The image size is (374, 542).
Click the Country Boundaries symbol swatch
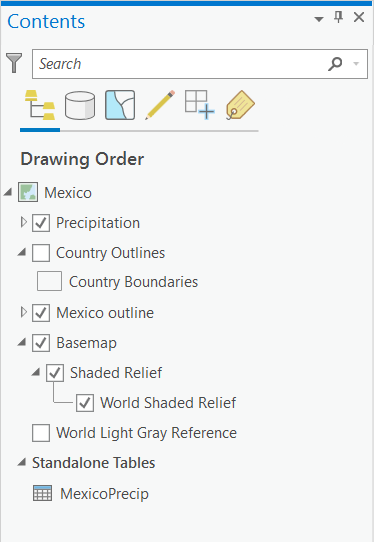coord(50,281)
